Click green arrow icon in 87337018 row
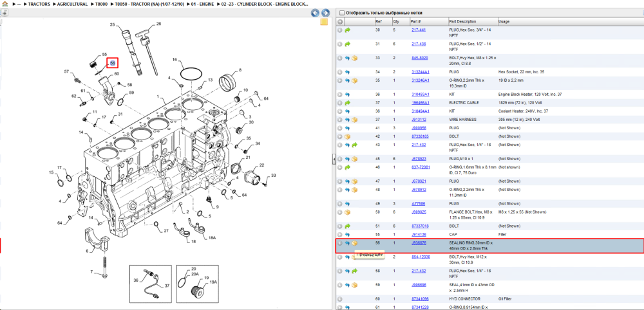The width and height of the screenshot is (644, 310). [348, 226]
